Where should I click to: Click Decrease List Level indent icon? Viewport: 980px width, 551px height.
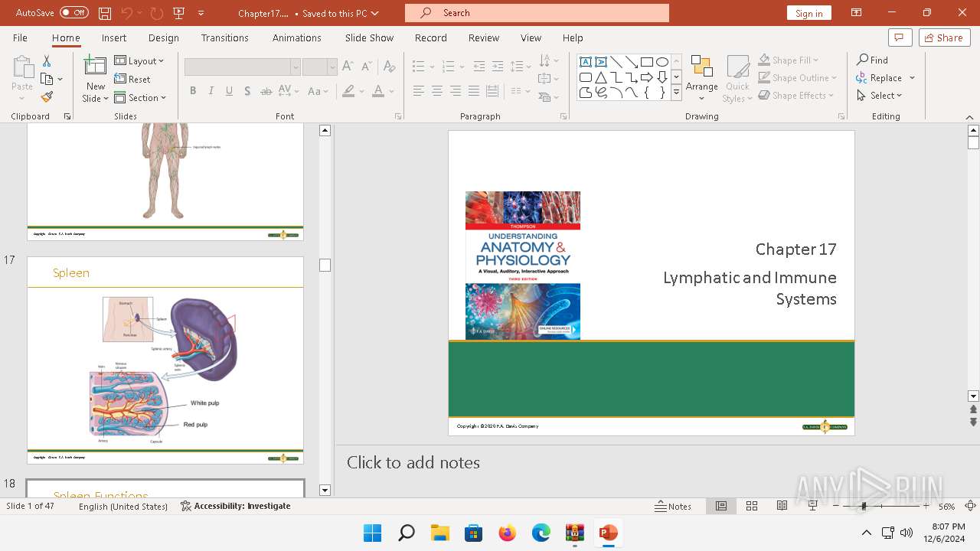(x=479, y=67)
